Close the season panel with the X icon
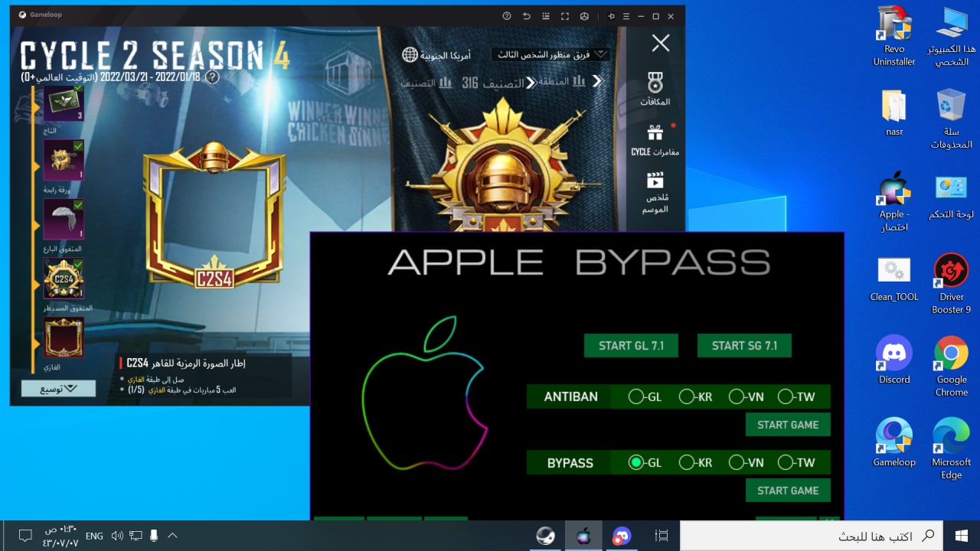The height and width of the screenshot is (551, 980). coord(661,43)
